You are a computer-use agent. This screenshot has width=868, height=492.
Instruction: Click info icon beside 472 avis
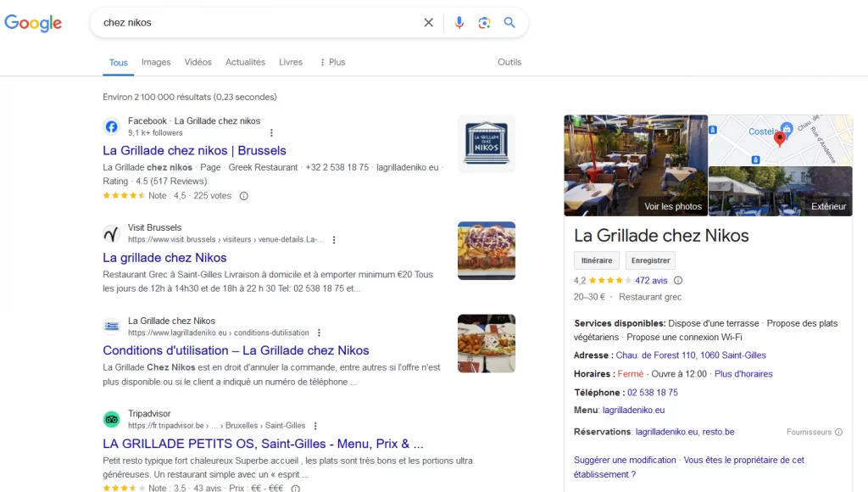point(678,280)
